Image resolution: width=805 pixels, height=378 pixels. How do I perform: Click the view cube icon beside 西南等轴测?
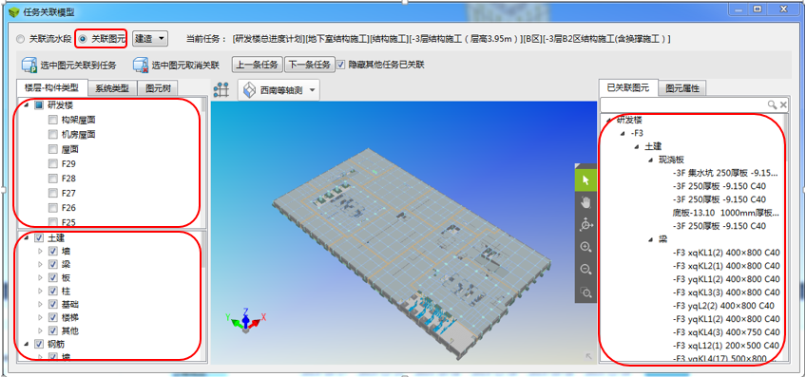(249, 90)
